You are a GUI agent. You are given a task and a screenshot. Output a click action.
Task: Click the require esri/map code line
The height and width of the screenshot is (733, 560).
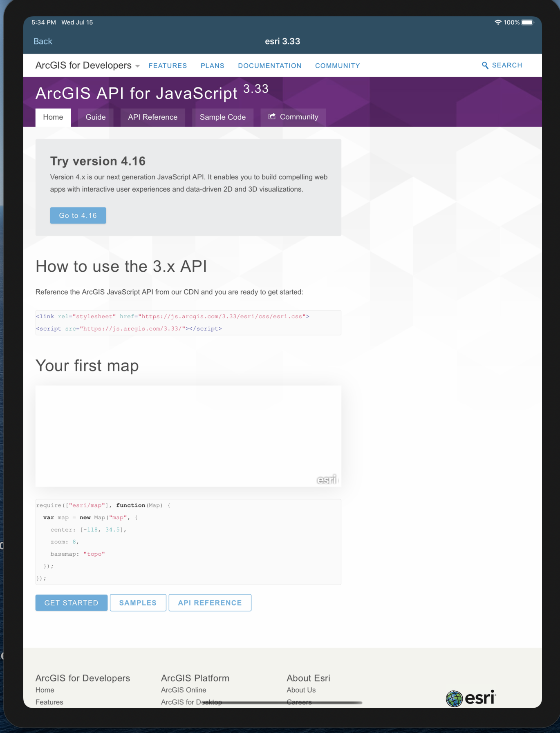tap(103, 506)
